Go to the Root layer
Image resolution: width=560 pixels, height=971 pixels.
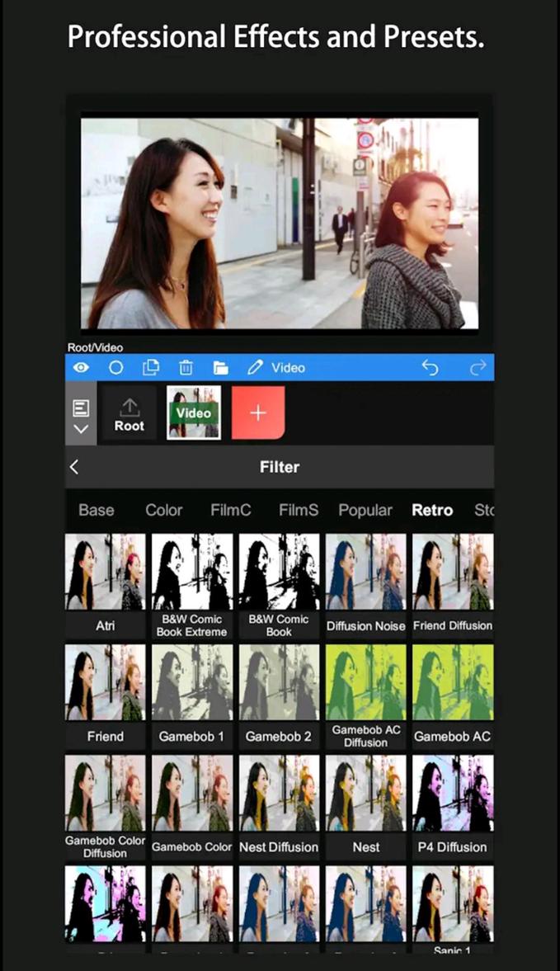coord(129,414)
